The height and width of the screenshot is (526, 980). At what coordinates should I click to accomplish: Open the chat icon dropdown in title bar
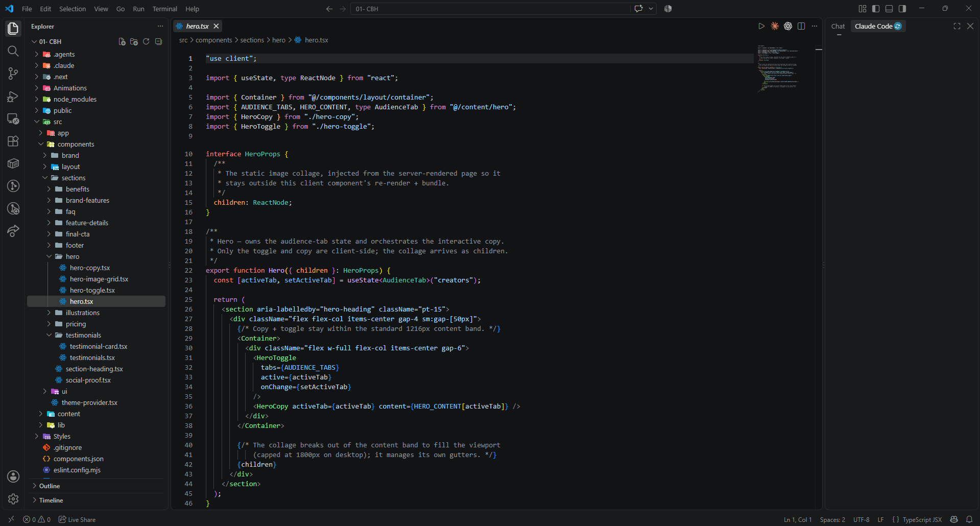tap(651, 9)
